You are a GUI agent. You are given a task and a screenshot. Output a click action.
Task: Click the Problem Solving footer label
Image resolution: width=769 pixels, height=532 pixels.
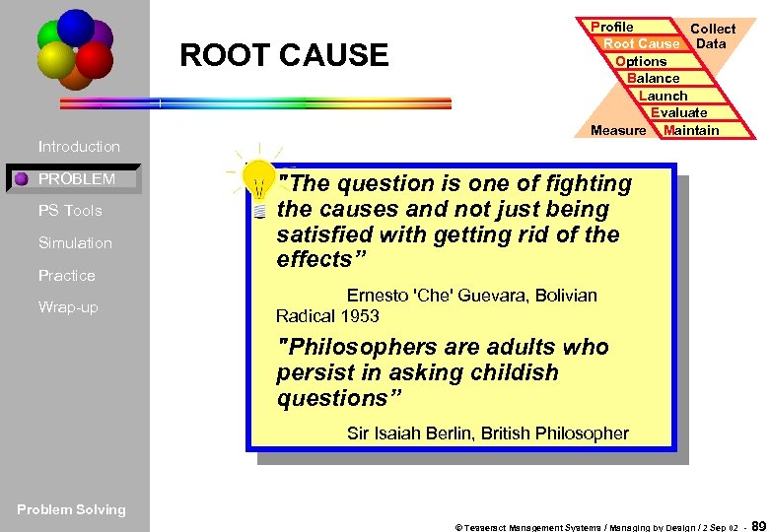click(x=71, y=510)
